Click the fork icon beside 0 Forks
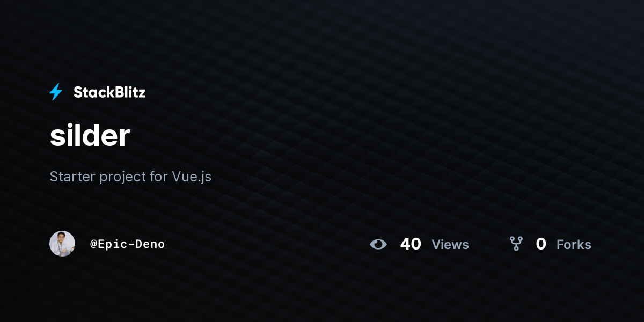Screen dimensions: 644x322 tap(516, 244)
